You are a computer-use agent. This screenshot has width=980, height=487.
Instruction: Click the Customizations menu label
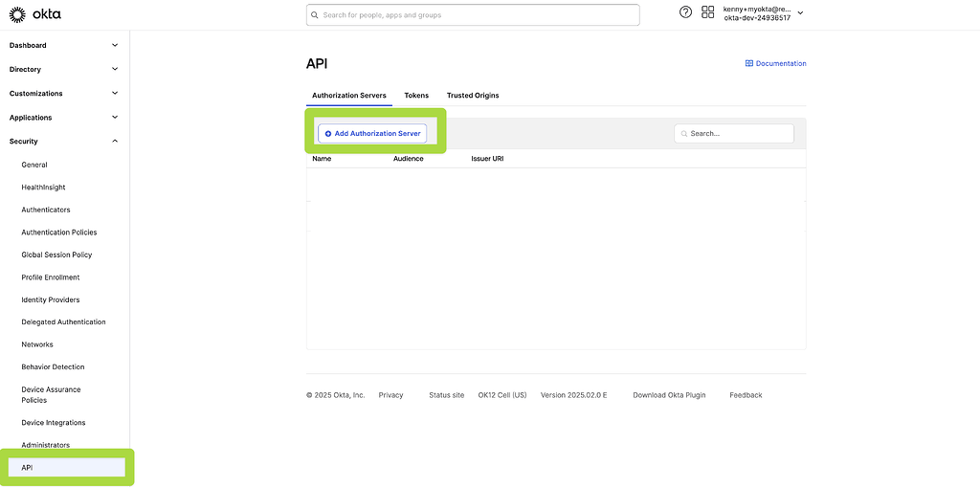pyautogui.click(x=35, y=93)
